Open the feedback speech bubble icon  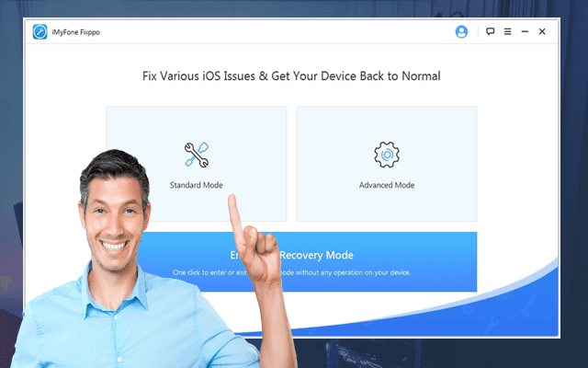(490, 31)
